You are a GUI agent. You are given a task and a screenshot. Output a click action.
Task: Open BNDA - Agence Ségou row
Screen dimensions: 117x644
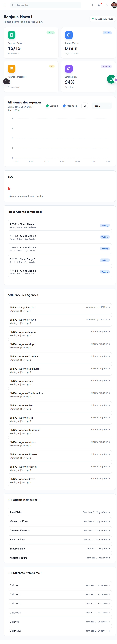click(60, 333)
